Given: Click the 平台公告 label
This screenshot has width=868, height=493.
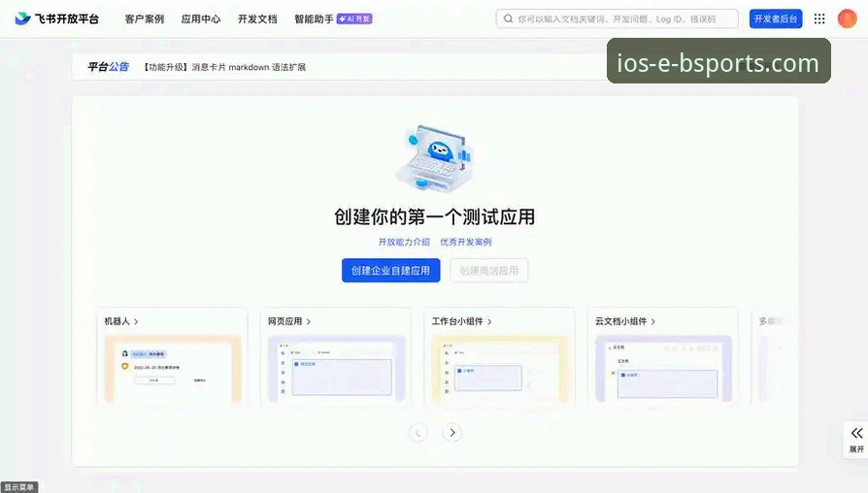Looking at the screenshot, I should coord(108,67).
